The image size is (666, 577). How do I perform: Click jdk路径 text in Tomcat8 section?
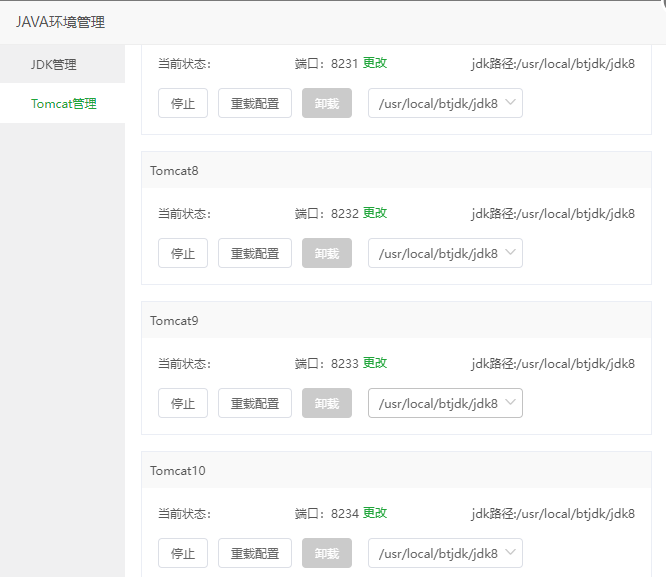pos(553,214)
